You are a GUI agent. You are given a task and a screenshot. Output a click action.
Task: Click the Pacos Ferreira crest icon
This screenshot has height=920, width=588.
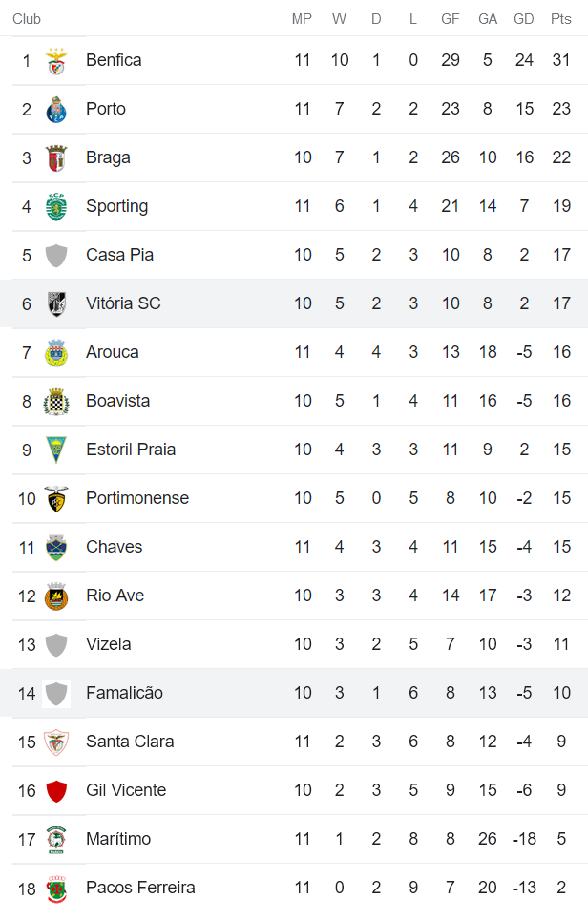[x=56, y=889]
